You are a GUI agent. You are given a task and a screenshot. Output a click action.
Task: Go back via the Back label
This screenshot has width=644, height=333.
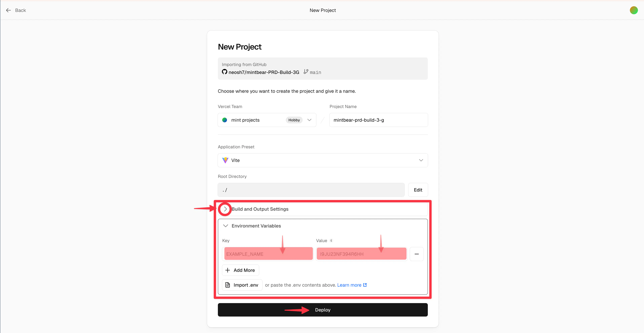tap(21, 10)
